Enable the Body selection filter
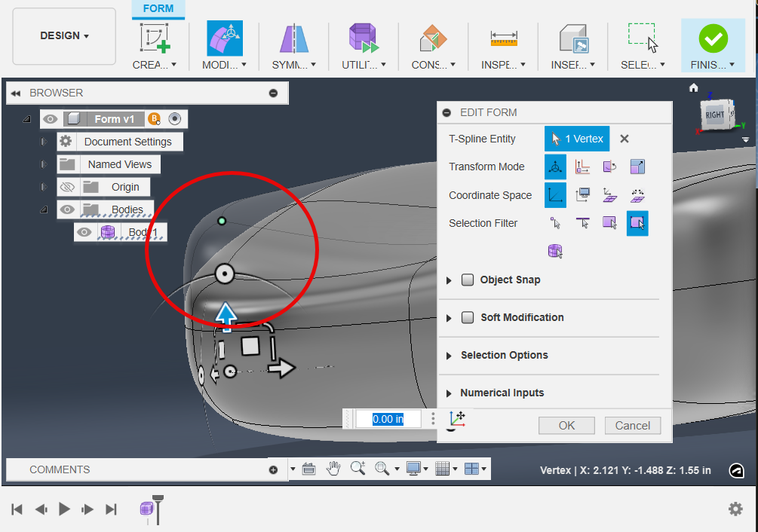Viewport: 758px width, 532px height. 554,250
